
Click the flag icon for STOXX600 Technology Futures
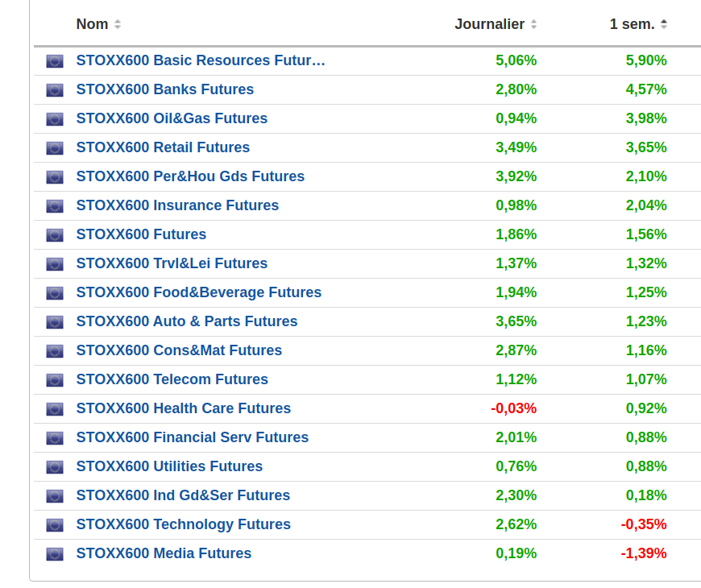55,524
